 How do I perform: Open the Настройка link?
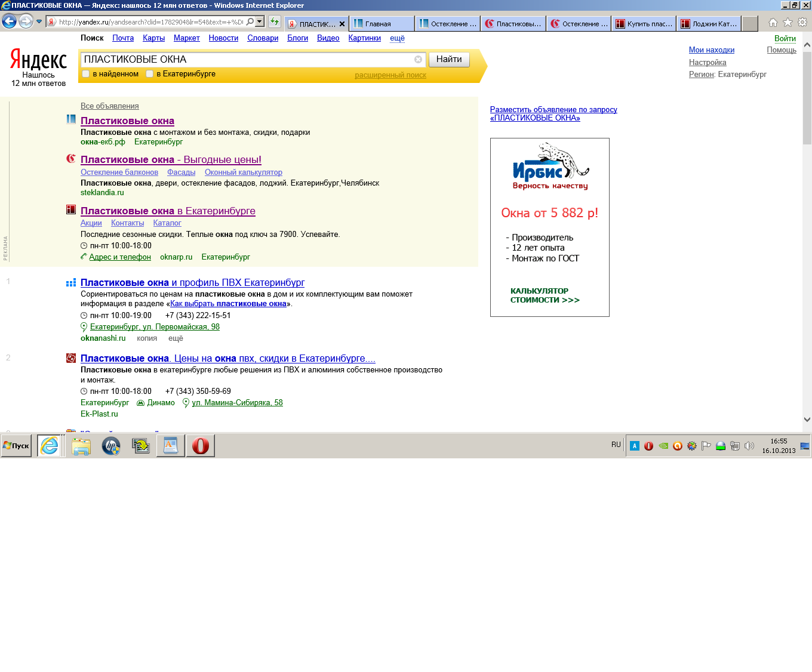708,63
